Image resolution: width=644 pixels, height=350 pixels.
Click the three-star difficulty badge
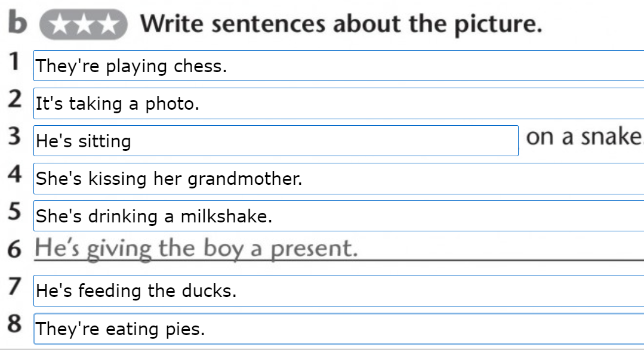coord(84,24)
